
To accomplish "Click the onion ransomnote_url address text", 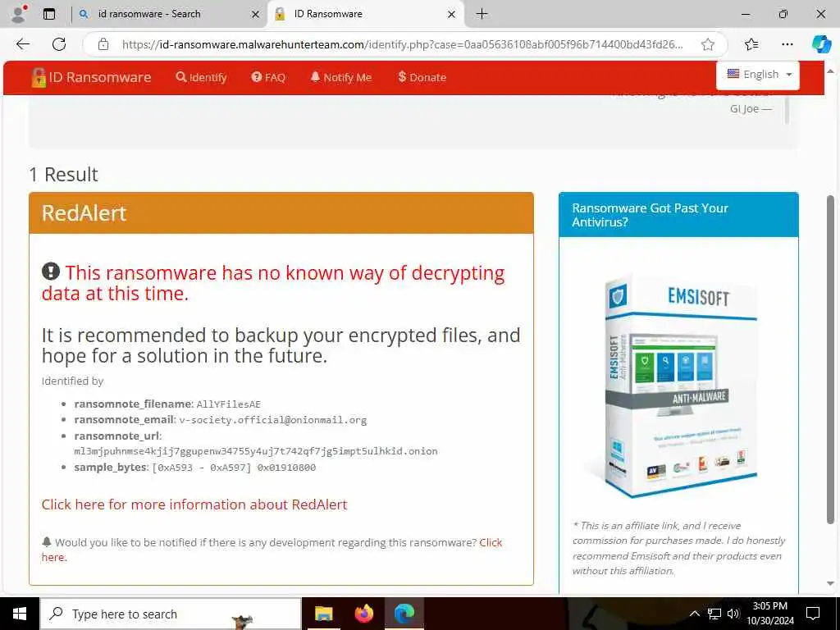I will point(256,451).
